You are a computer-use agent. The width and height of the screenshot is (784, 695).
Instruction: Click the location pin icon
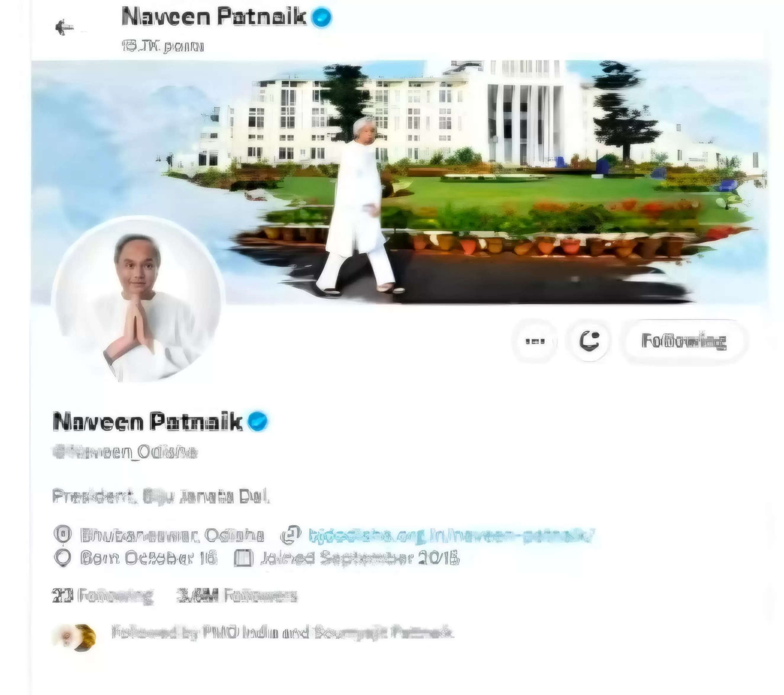(62, 534)
